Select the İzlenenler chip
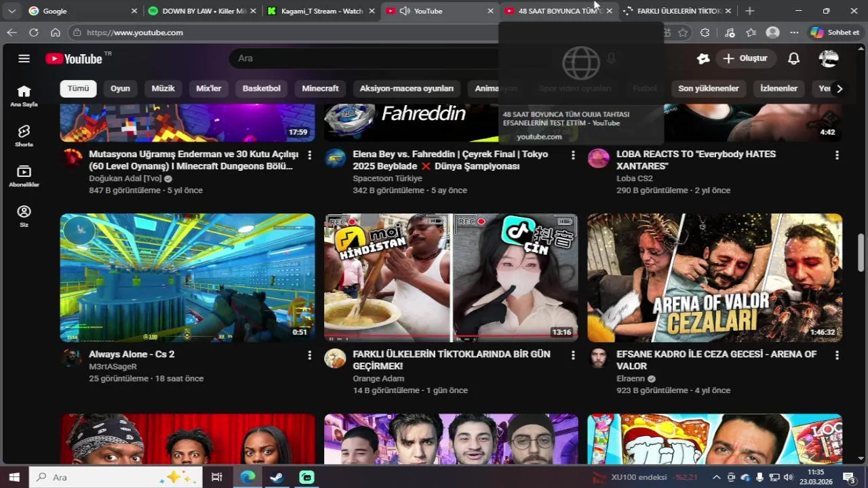This screenshot has width=868, height=488. [779, 89]
